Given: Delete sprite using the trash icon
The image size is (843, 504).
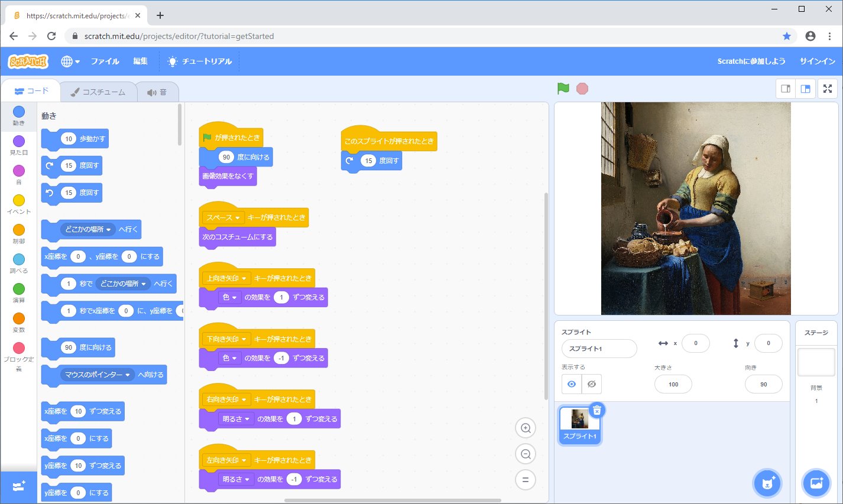Looking at the screenshot, I should (x=597, y=410).
